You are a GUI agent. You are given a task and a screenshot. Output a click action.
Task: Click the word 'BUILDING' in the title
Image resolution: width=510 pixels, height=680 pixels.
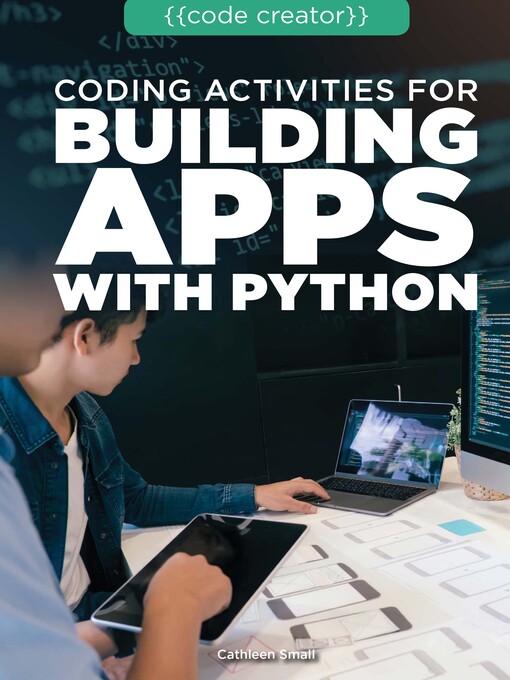(x=266, y=136)
